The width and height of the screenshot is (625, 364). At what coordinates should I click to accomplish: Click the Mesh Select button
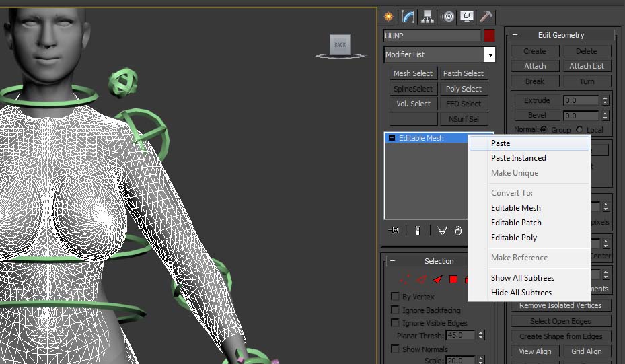coord(413,73)
